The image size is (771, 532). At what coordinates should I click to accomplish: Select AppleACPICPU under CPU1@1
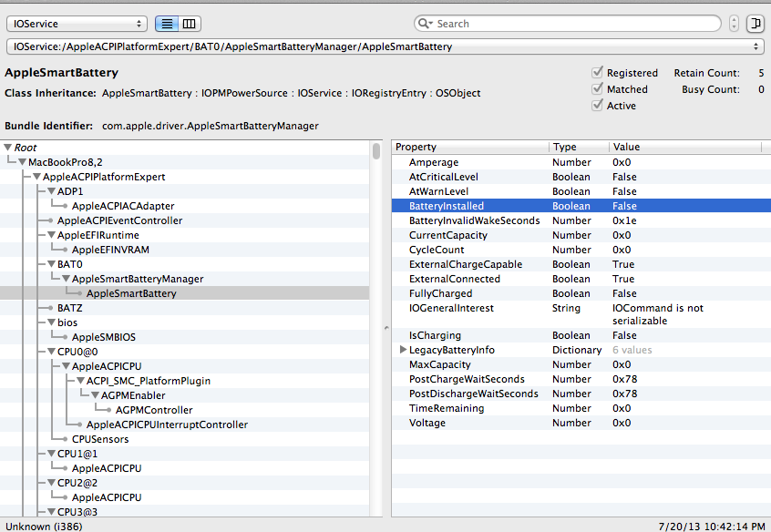tap(107, 468)
